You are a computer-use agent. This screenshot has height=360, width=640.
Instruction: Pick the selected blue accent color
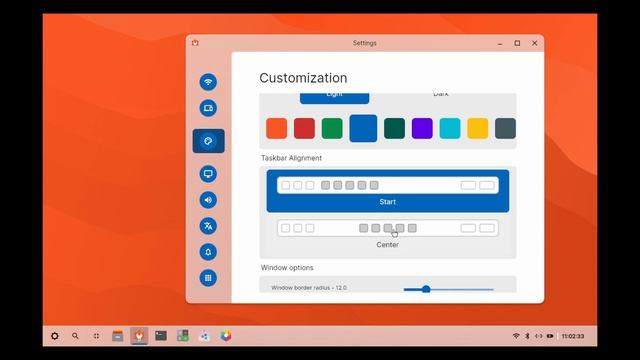[363, 129]
